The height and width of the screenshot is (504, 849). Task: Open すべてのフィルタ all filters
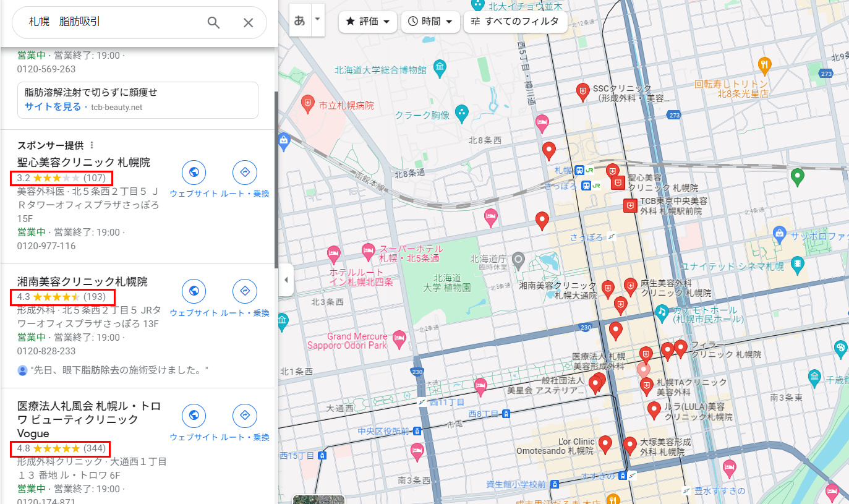point(515,21)
